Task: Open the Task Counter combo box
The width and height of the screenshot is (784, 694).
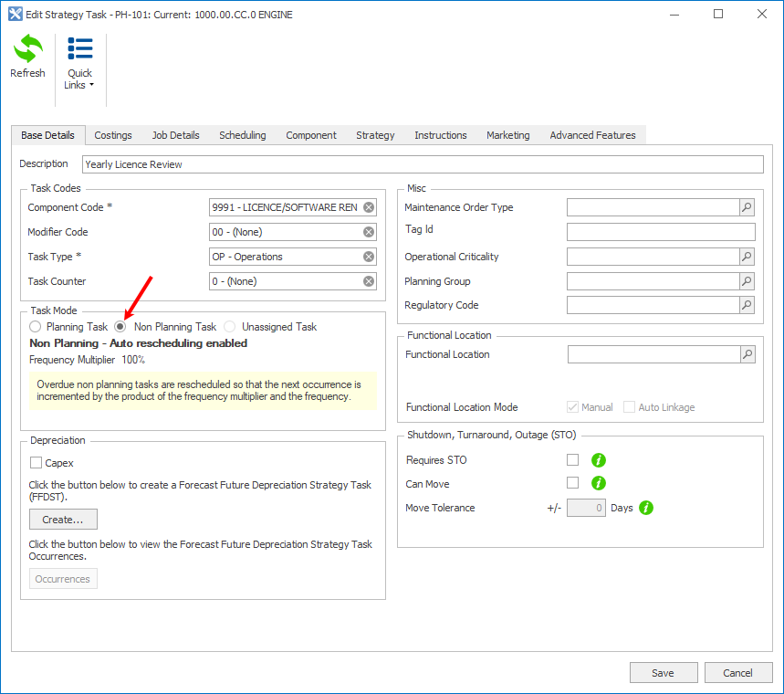Action: 292,281
